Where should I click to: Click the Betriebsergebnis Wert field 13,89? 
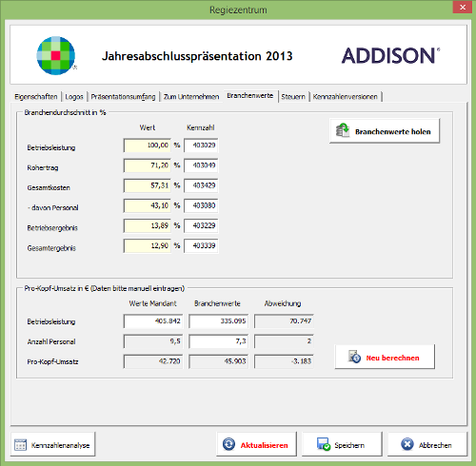(148, 225)
